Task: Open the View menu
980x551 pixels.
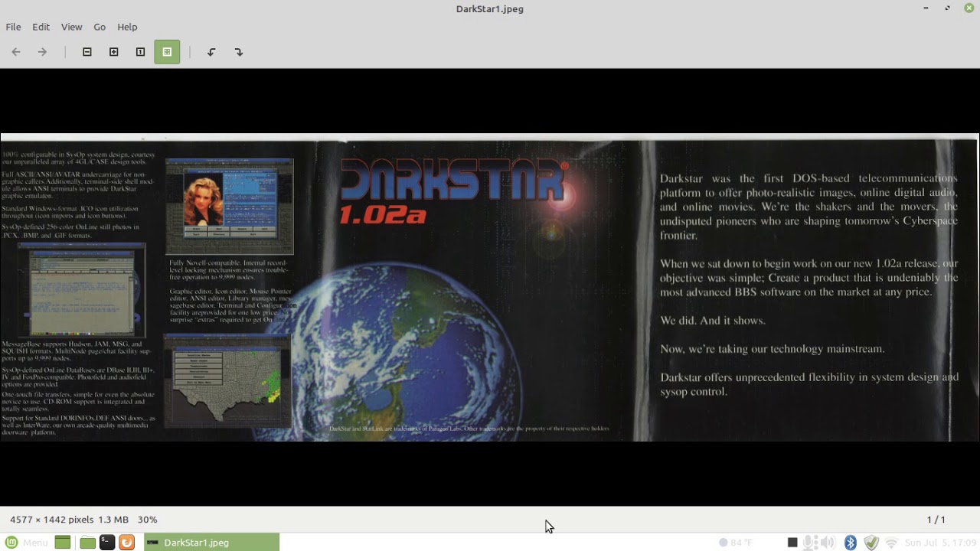Action: click(x=71, y=27)
